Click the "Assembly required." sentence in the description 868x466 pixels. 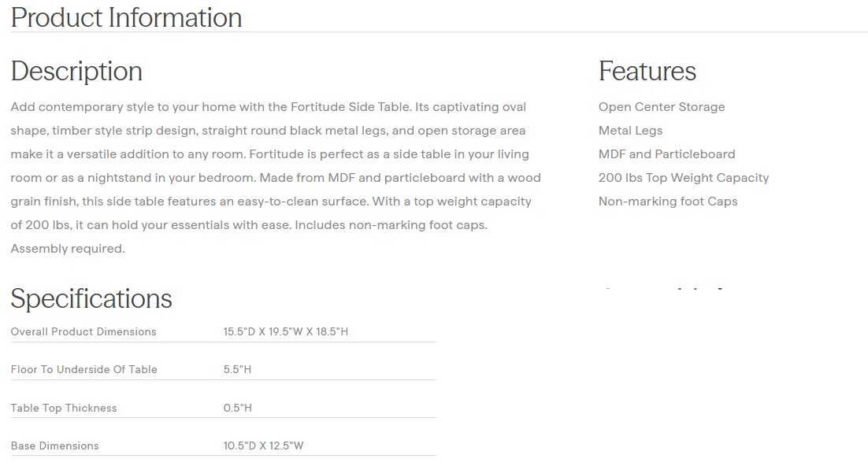point(68,249)
